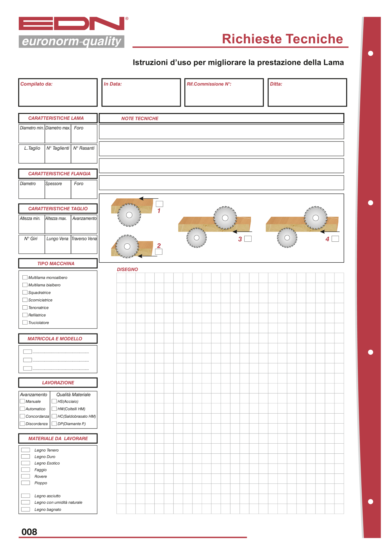Screen dimensions: 392x555
Task: Click the Lungo Vena field
Action: coord(58,245)
